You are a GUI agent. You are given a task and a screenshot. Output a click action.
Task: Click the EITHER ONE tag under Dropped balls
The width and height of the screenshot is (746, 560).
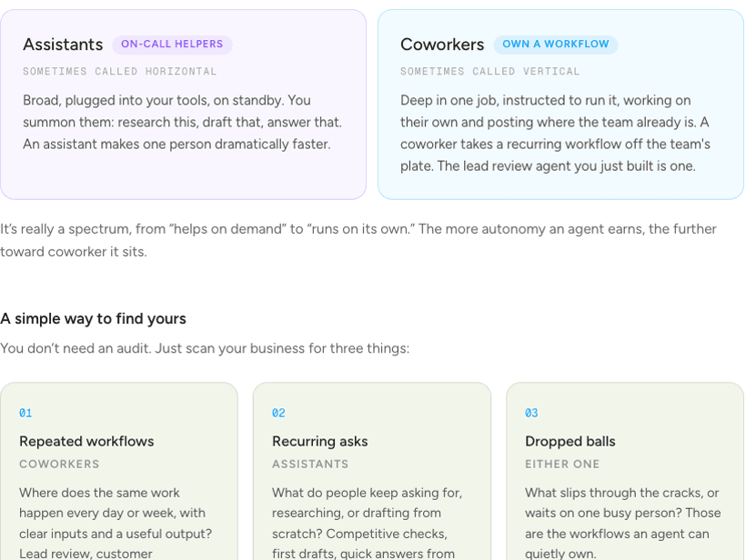tap(562, 464)
